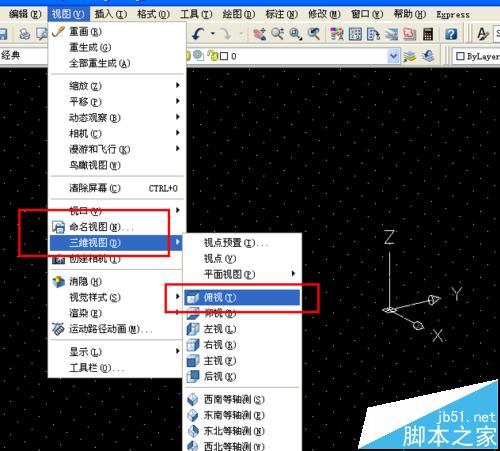Screen dimensions: 500x451
Task: Click the Zoom Previous icon
Action: coord(314,34)
